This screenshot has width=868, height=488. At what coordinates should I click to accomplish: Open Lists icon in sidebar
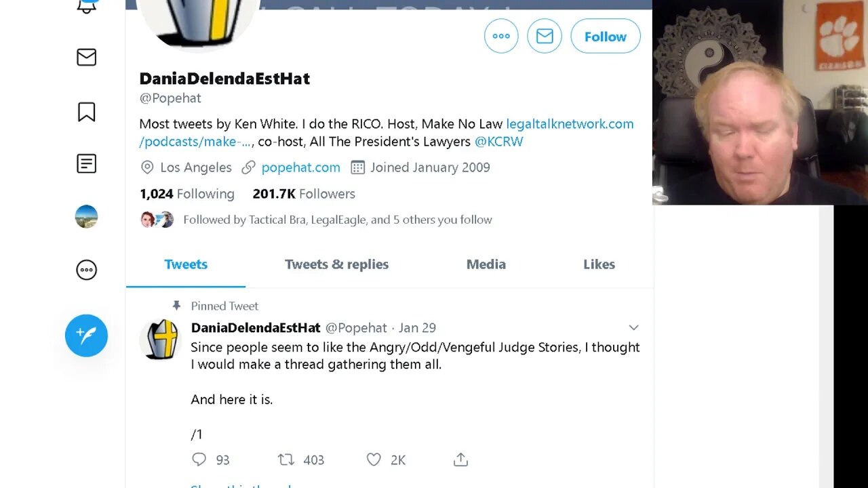click(x=86, y=163)
